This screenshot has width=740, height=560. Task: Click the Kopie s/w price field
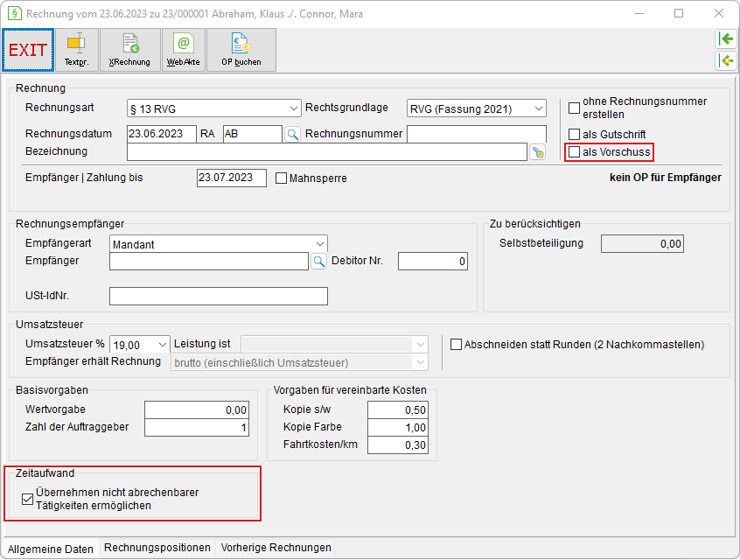398,409
